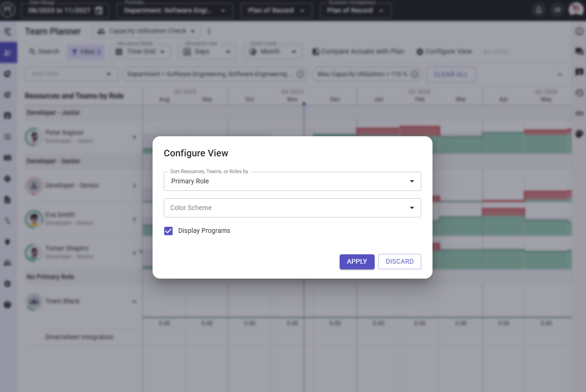Remove the Max Capacity Utilization filter chip
Image resolution: width=586 pixels, height=392 pixels.
(x=415, y=74)
